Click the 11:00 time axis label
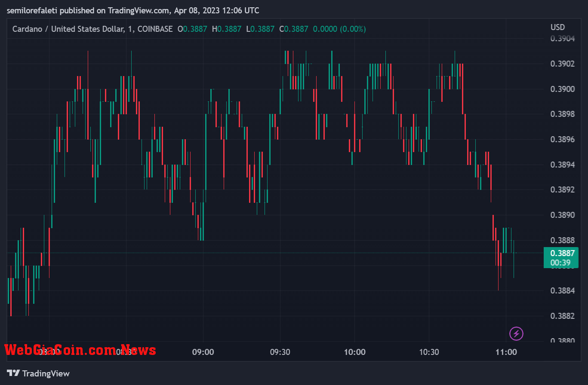588x385 pixels. pyautogui.click(x=506, y=352)
